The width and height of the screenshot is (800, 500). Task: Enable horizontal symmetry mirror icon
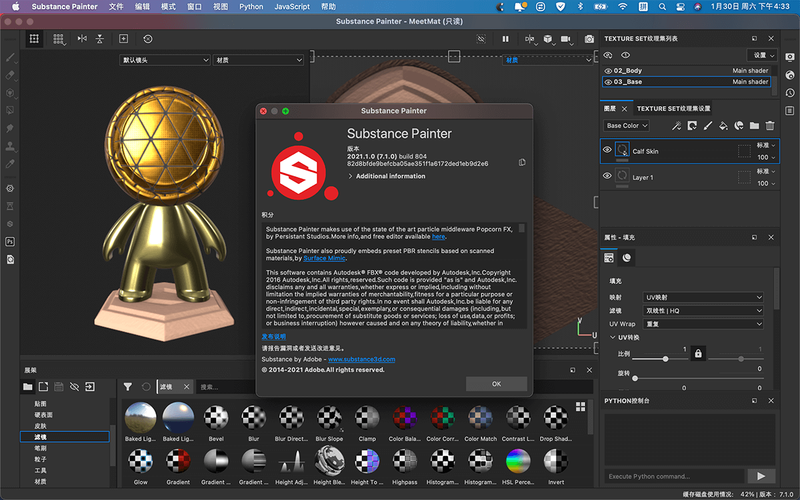click(82, 39)
